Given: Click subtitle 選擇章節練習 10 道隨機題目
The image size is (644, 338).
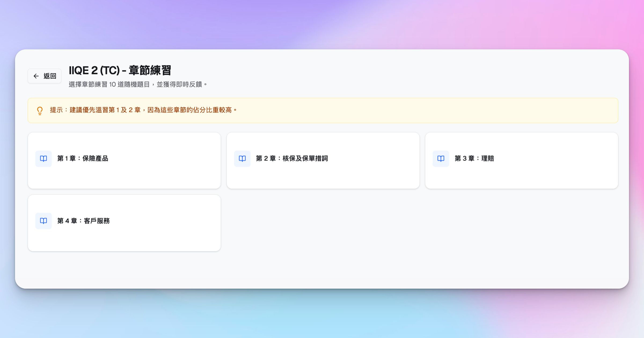Looking at the screenshot, I should click(x=109, y=84).
